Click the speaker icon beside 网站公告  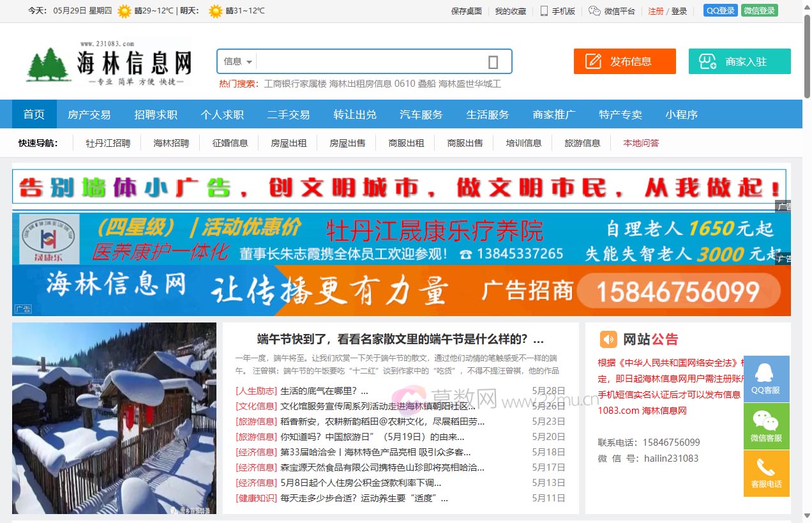[608, 338]
